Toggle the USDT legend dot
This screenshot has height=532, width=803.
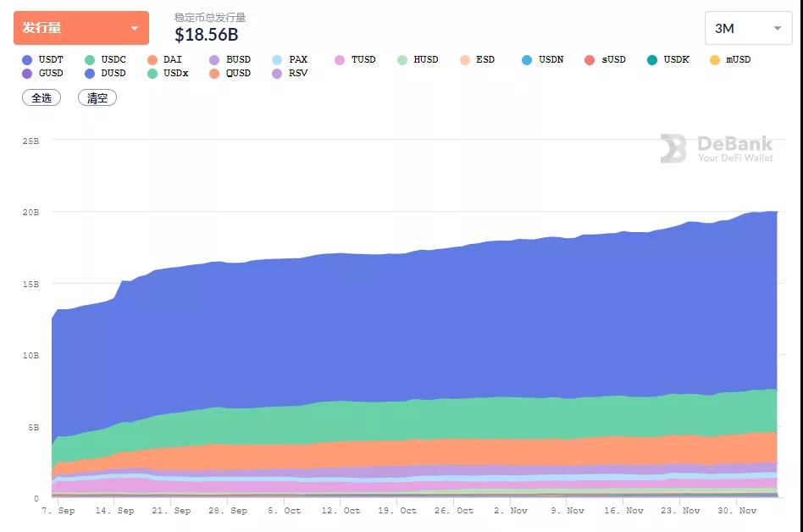click(28, 60)
